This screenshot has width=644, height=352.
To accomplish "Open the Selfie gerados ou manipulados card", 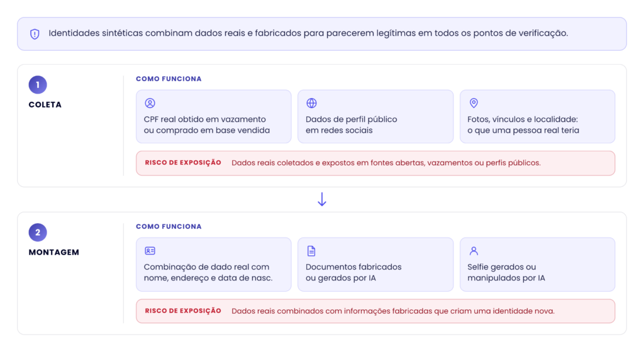I will [537, 265].
